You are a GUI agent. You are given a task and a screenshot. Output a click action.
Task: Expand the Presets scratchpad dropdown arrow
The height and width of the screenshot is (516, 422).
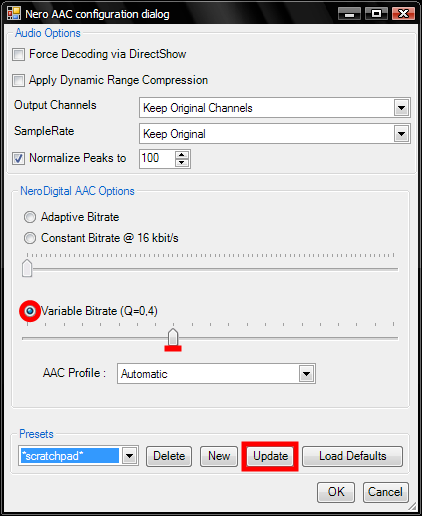click(129, 456)
